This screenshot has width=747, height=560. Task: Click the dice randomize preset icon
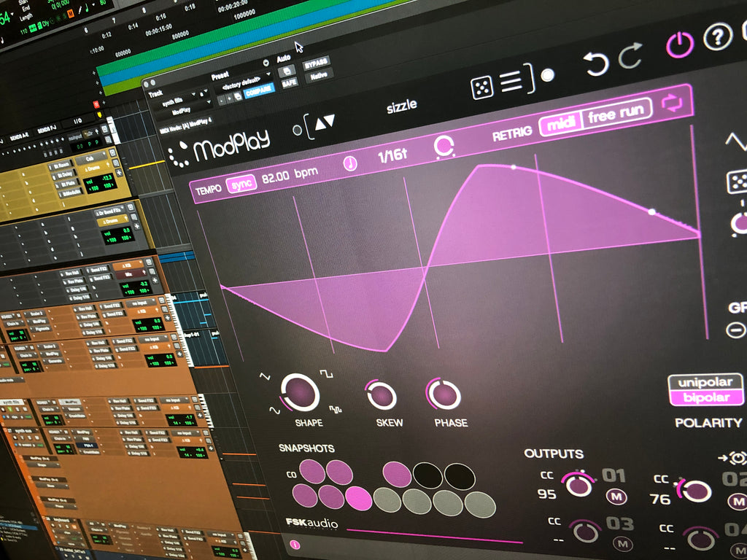pos(481,88)
